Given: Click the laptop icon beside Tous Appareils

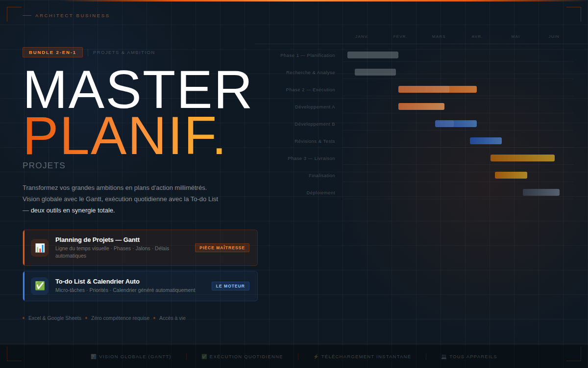Looking at the screenshot, I should [x=444, y=357].
